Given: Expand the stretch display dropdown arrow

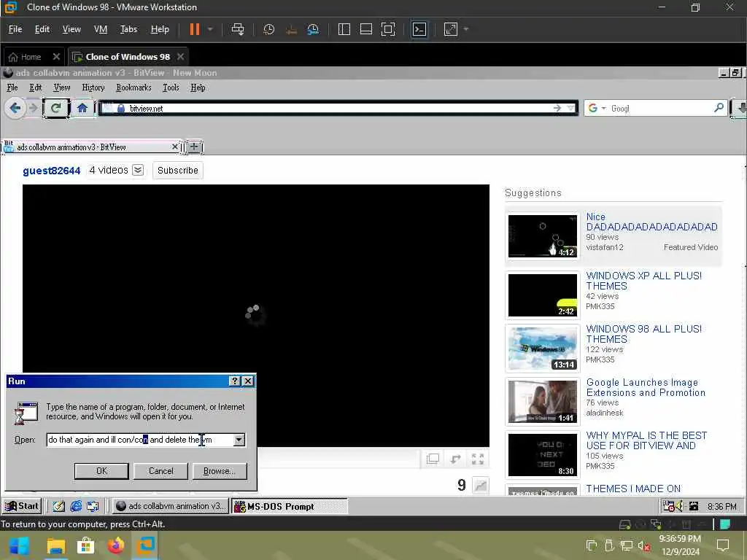Looking at the screenshot, I should click(466, 29).
